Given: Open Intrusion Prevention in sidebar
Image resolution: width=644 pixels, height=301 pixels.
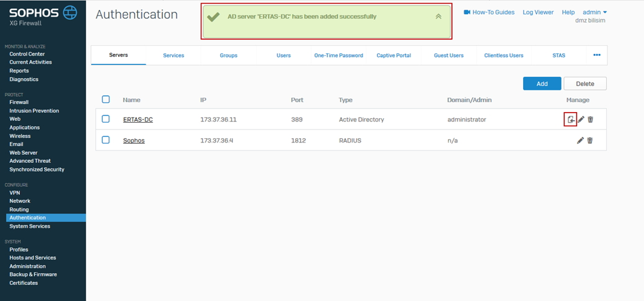Looking at the screenshot, I should (34, 110).
